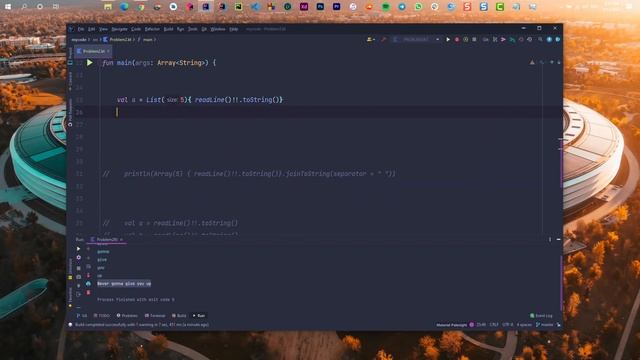Click the 4 spaces indent status entry
Viewport: 640px width, 360px height.
pyautogui.click(x=524, y=325)
